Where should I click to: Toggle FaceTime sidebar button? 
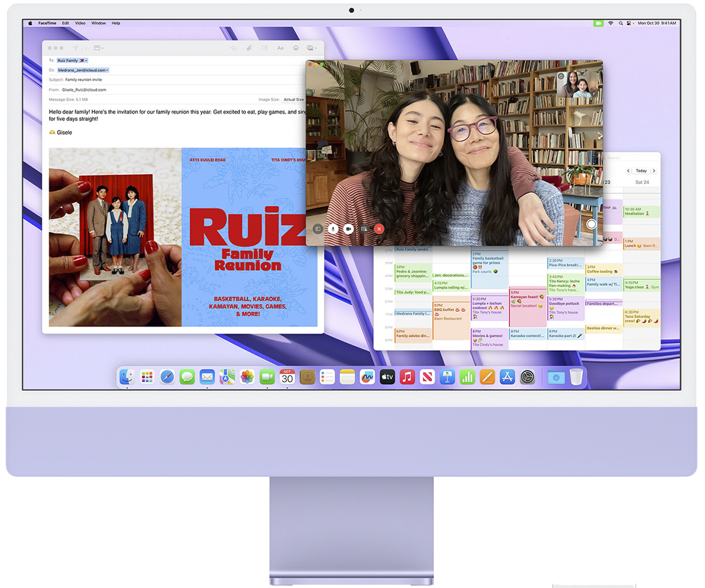tap(318, 229)
